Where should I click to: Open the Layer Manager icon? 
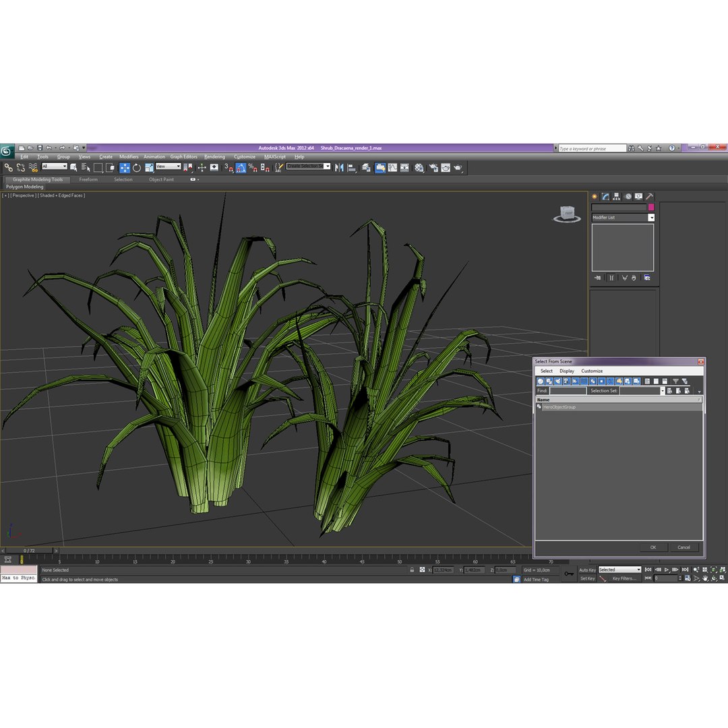point(366,168)
